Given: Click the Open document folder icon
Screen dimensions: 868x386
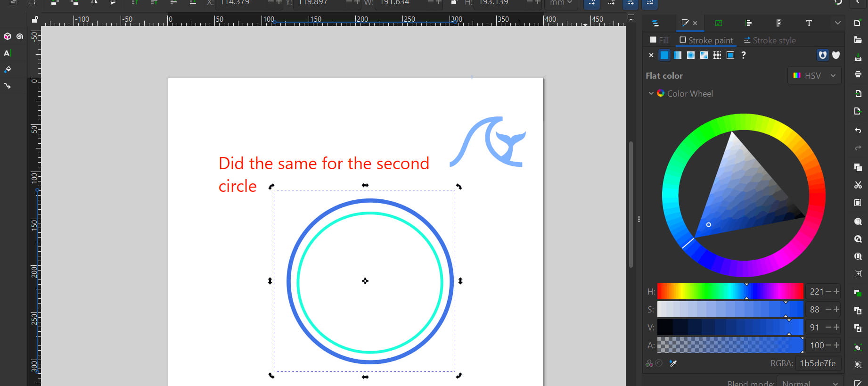Looking at the screenshot, I should 858,40.
